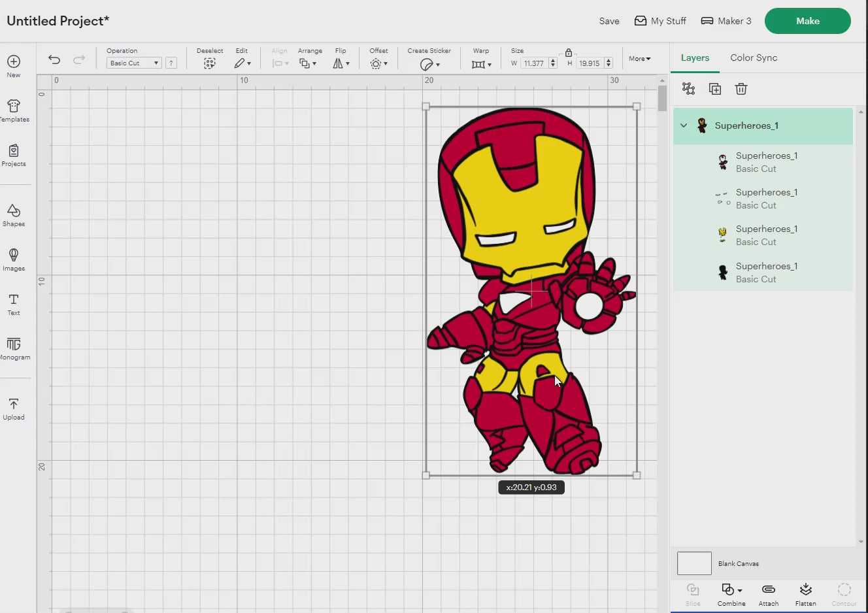868x613 pixels.
Task: Select the yellow Superheroes_1 layer
Action: 763,235
